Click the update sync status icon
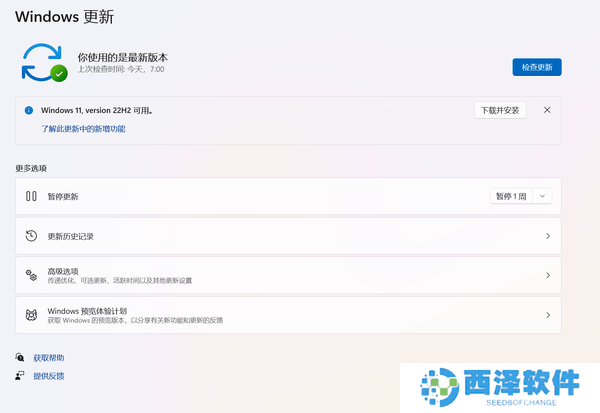Viewport: 600px width, 413px height. (x=44, y=63)
